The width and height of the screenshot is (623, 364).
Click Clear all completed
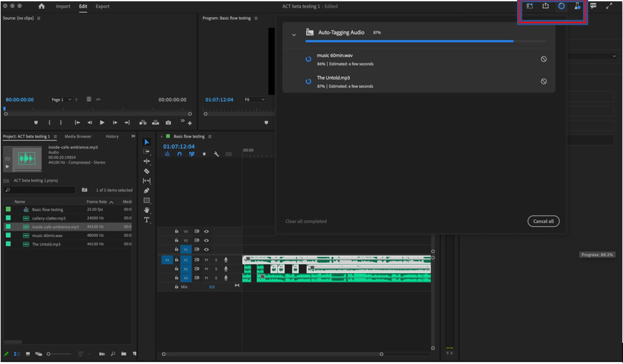click(x=306, y=221)
